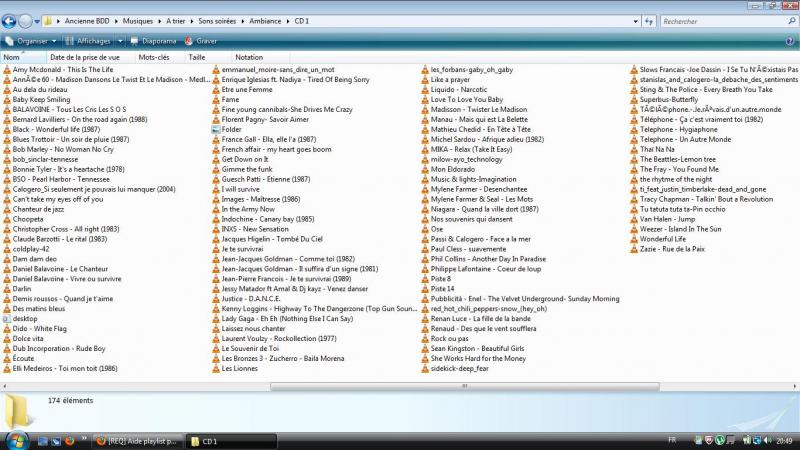This screenshot has height=450, width=800.
Task: Open the address bar history dropdown
Action: point(635,21)
